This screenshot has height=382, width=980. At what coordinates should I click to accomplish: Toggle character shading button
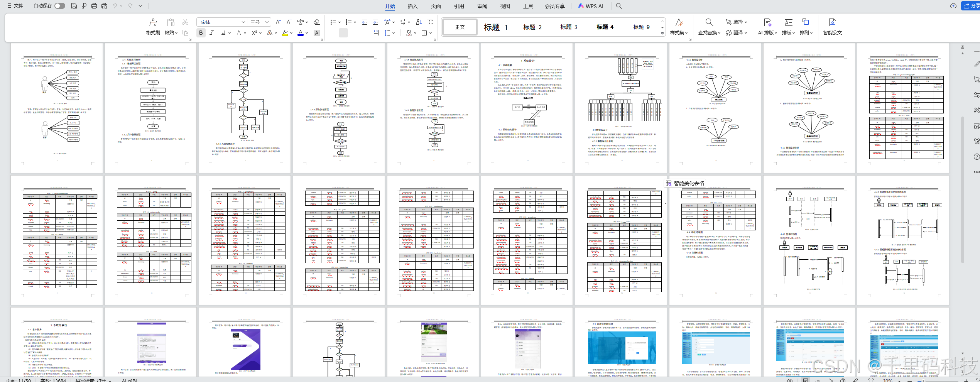[x=317, y=33]
